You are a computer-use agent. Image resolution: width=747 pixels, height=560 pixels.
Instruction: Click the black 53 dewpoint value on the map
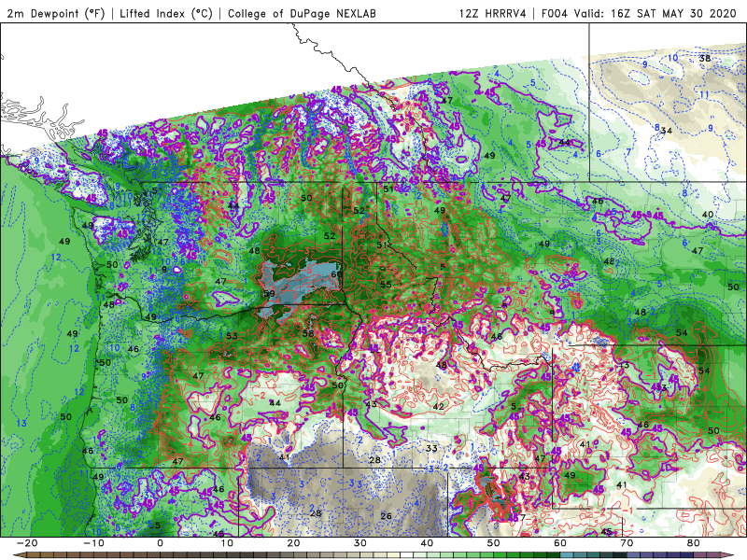coord(232,336)
